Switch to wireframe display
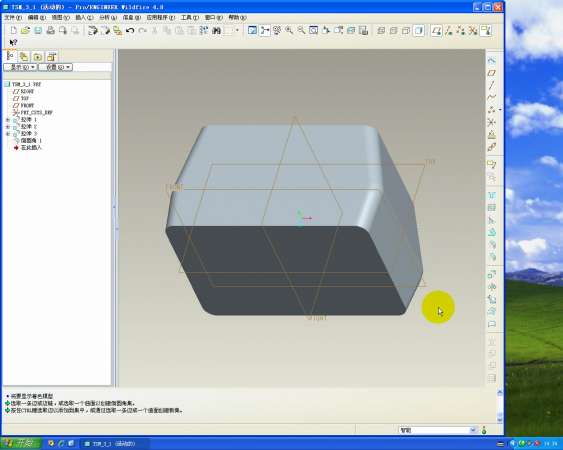This screenshot has width=563, height=450. pos(381,31)
